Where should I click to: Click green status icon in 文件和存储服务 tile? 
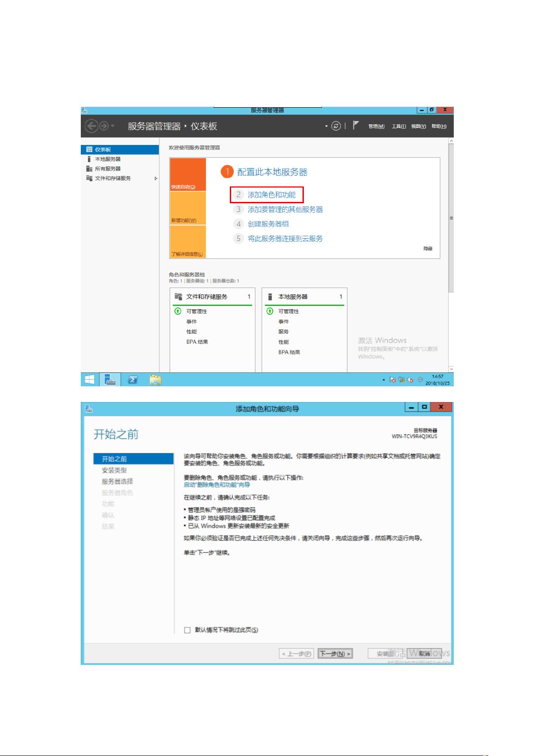tap(178, 311)
